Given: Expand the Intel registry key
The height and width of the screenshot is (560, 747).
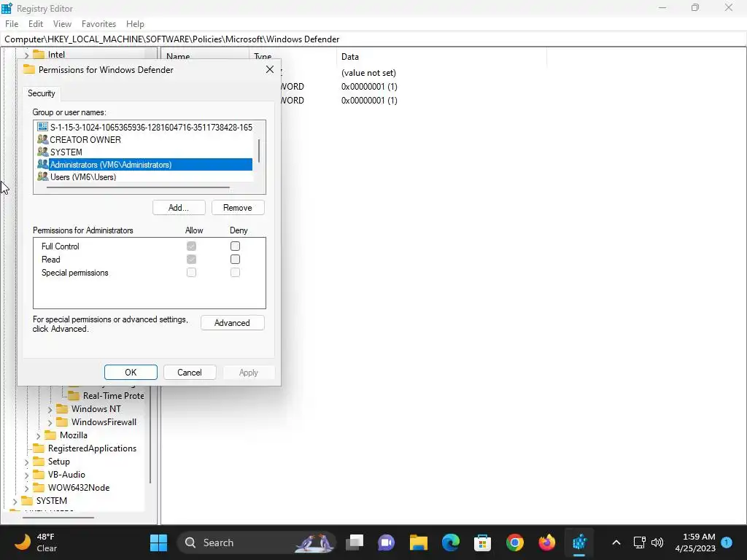Looking at the screenshot, I should pyautogui.click(x=27, y=55).
